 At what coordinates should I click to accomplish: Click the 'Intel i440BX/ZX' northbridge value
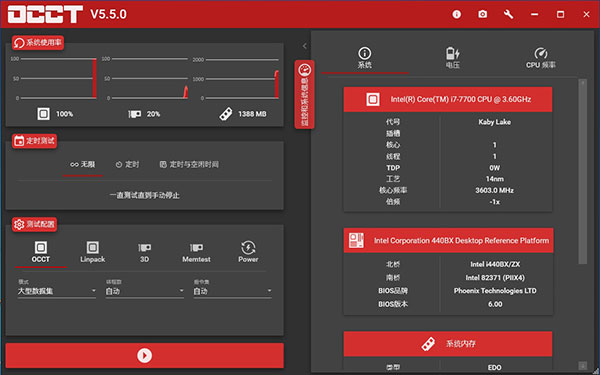point(495,264)
